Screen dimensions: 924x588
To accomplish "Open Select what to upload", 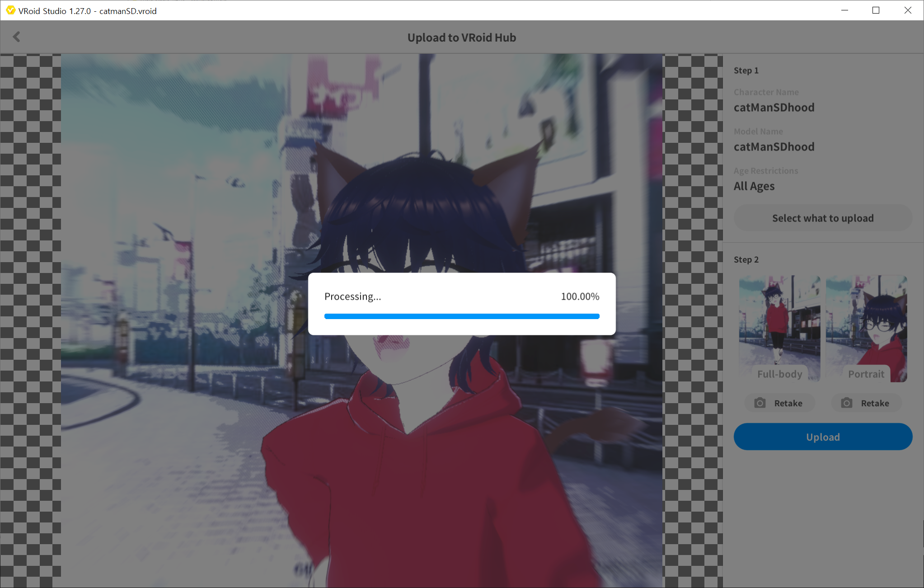I will pyautogui.click(x=822, y=218).
